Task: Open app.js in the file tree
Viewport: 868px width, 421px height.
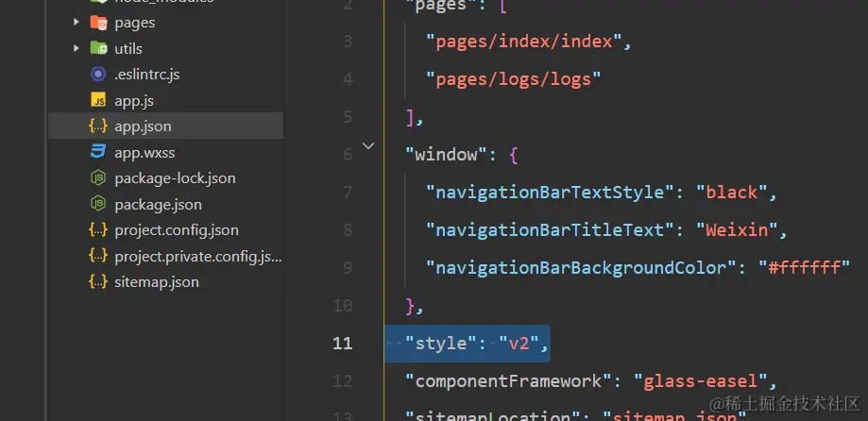Action: pos(134,101)
